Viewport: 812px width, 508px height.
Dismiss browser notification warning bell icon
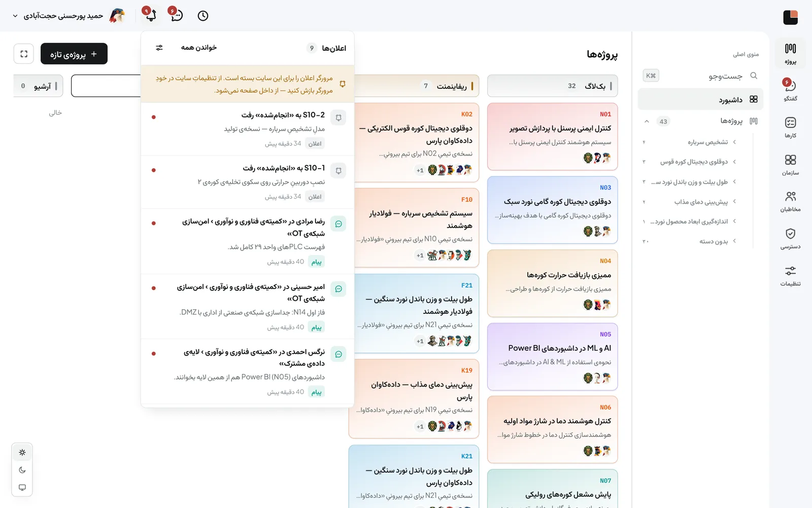pos(343,84)
